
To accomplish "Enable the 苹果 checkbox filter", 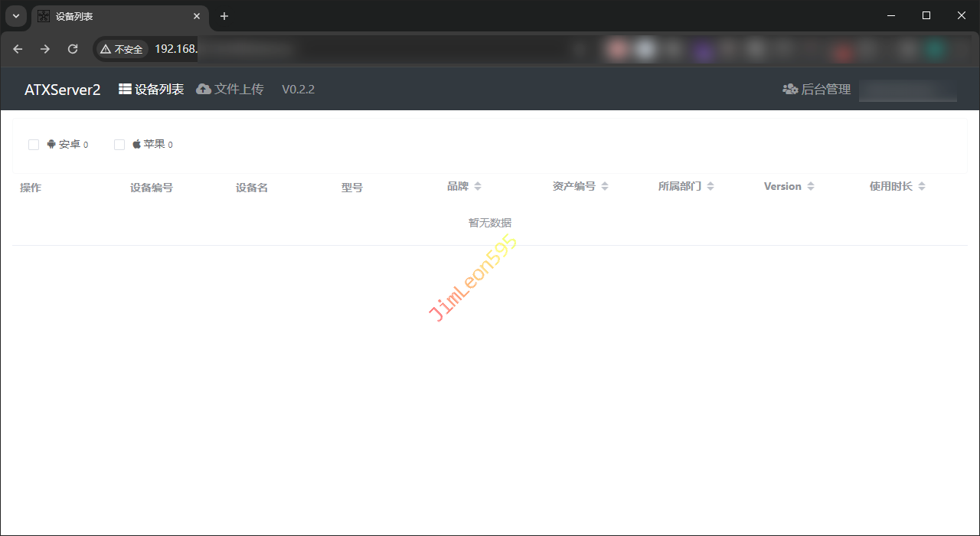I will pos(119,145).
